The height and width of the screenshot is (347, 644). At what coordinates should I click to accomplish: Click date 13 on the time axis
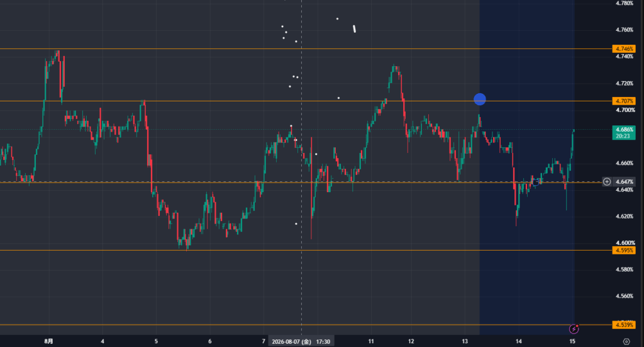[465, 341]
